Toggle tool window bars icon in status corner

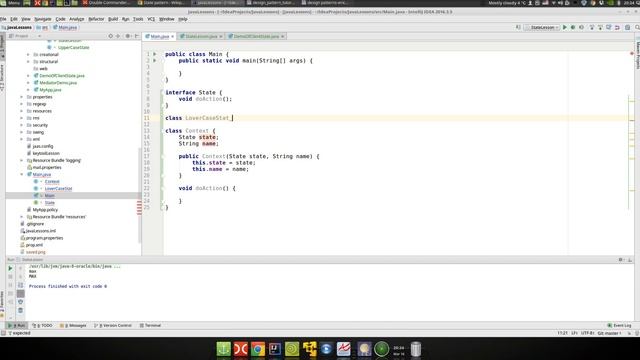[x=3, y=333]
